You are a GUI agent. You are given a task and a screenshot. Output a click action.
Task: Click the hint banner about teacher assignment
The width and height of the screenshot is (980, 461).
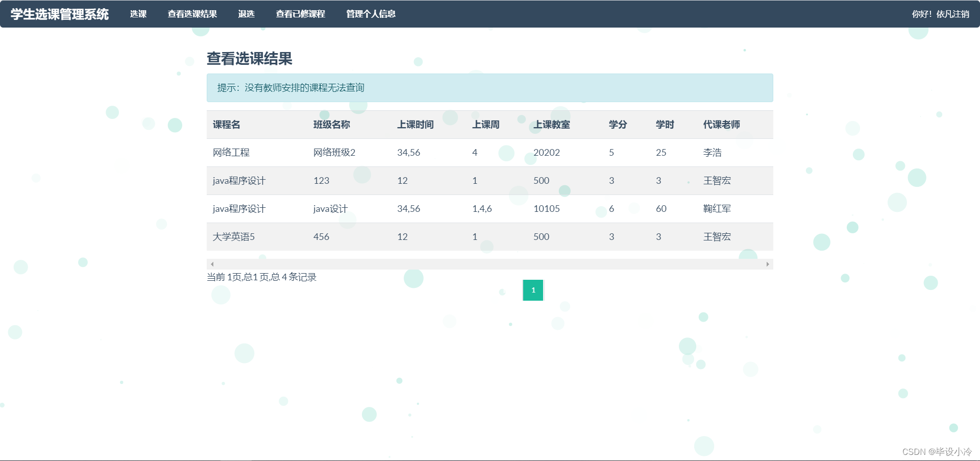[x=489, y=87]
